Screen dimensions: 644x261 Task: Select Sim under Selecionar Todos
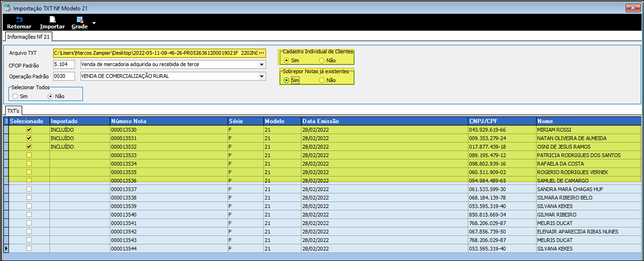coord(16,96)
